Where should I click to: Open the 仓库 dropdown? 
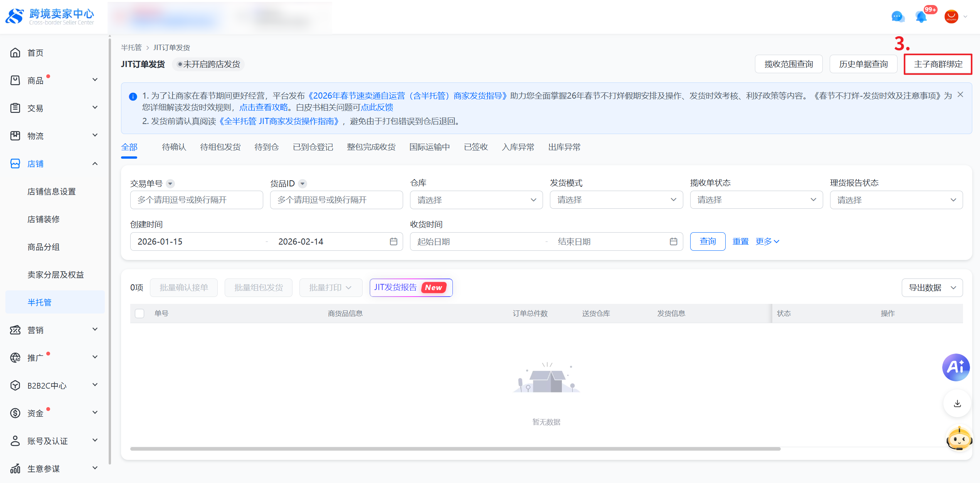(x=476, y=200)
